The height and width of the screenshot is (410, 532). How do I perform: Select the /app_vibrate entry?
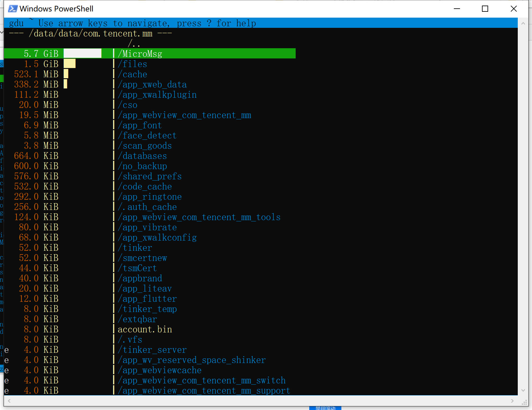(147, 227)
